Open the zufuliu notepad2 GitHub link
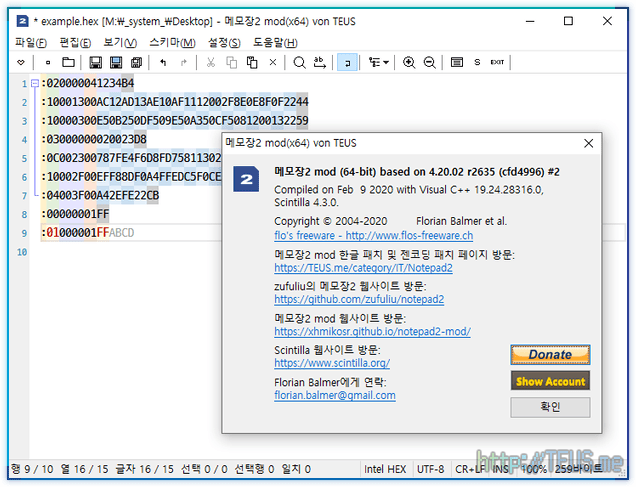Viewport: 636px width, 487px height. [359, 300]
